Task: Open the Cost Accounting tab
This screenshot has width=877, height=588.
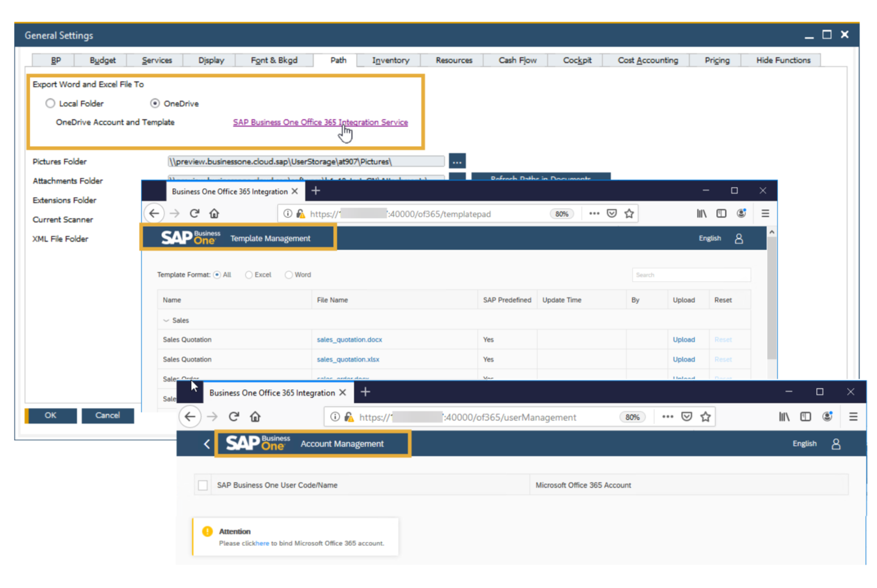Action: tap(648, 60)
